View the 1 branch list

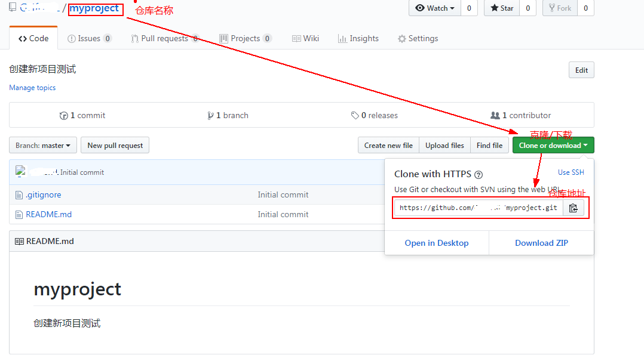click(x=228, y=115)
